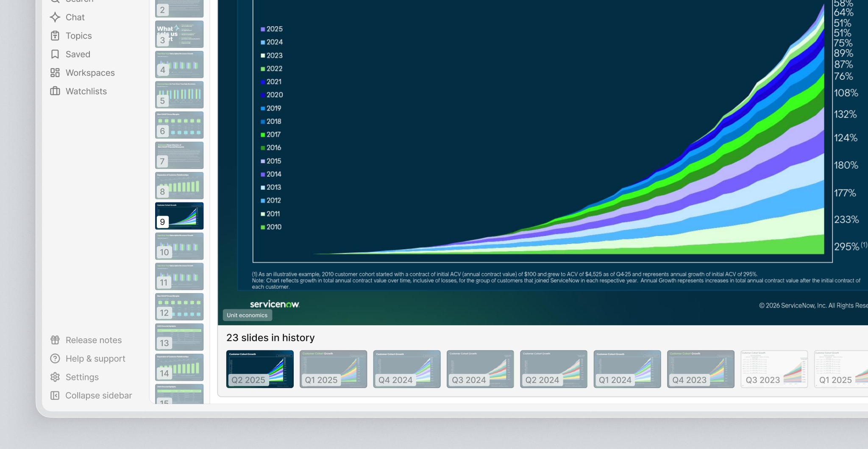868x449 pixels.
Task: Select the Q3 2024 history slide
Action: click(x=480, y=369)
